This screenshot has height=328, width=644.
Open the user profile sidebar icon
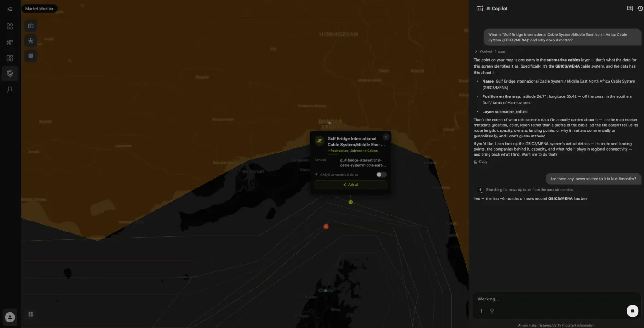tap(10, 90)
